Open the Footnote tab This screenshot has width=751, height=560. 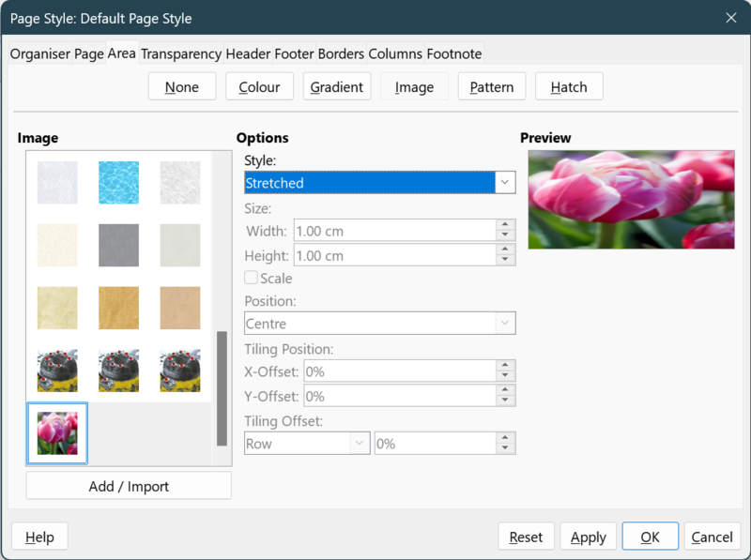coord(454,53)
